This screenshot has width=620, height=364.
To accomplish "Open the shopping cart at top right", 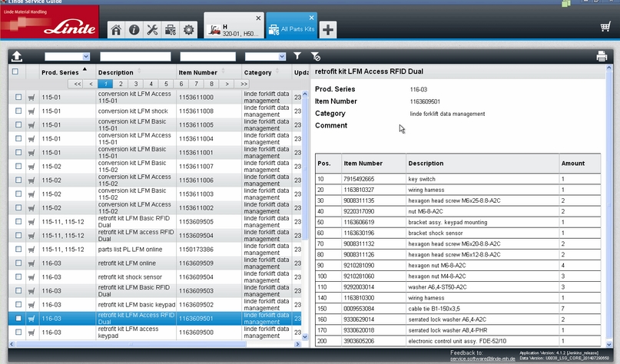I will click(605, 27).
